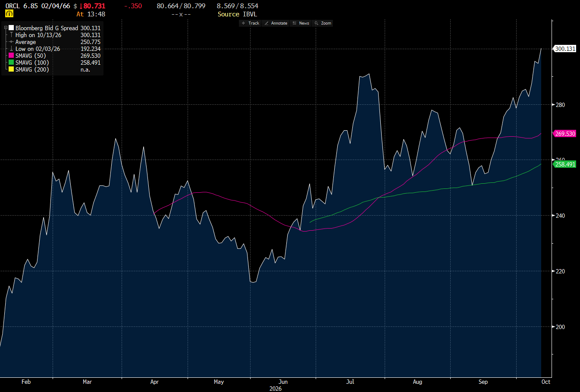Click the 2026 year label below the x-axis
The width and height of the screenshot is (580, 392).
276,389
